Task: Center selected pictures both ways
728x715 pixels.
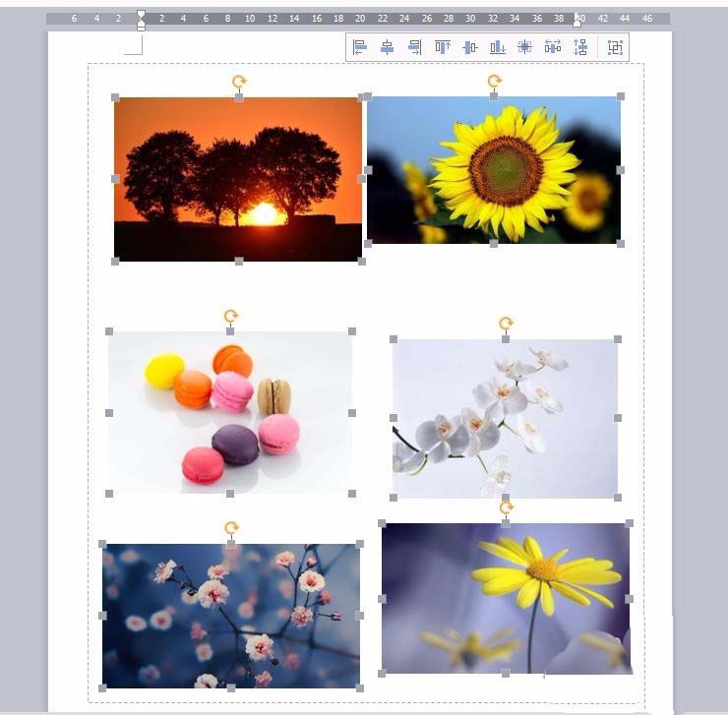Action: [x=524, y=47]
